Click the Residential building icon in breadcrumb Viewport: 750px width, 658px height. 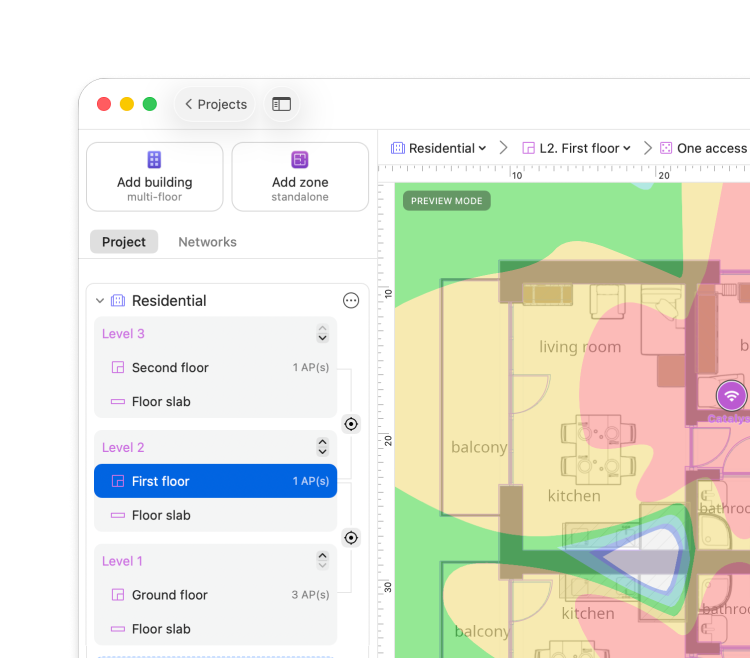[x=398, y=148]
